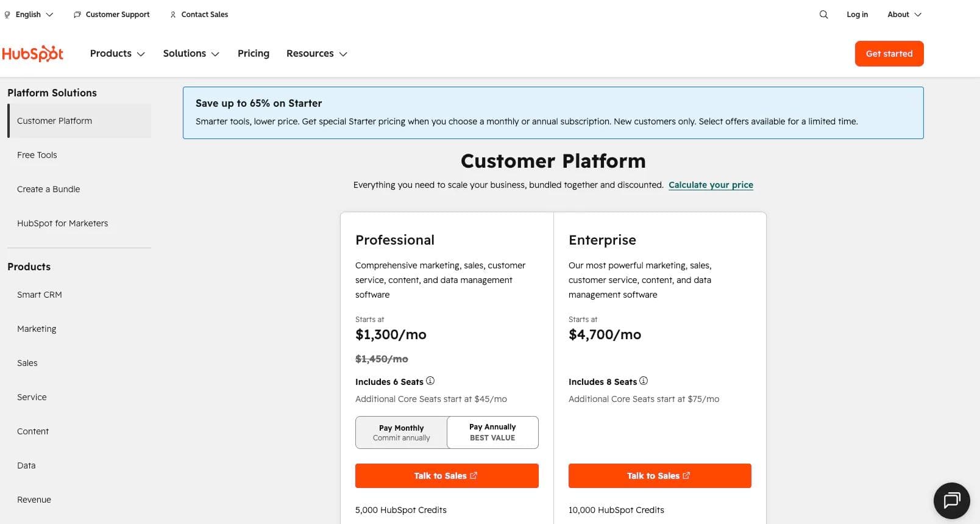The height and width of the screenshot is (524, 980).
Task: Expand the Products navigation menu
Action: click(x=118, y=54)
